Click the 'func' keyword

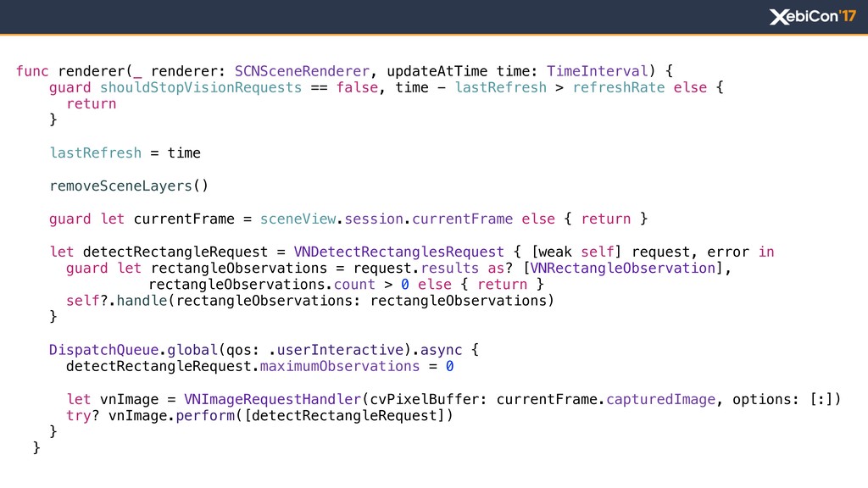[32, 71]
